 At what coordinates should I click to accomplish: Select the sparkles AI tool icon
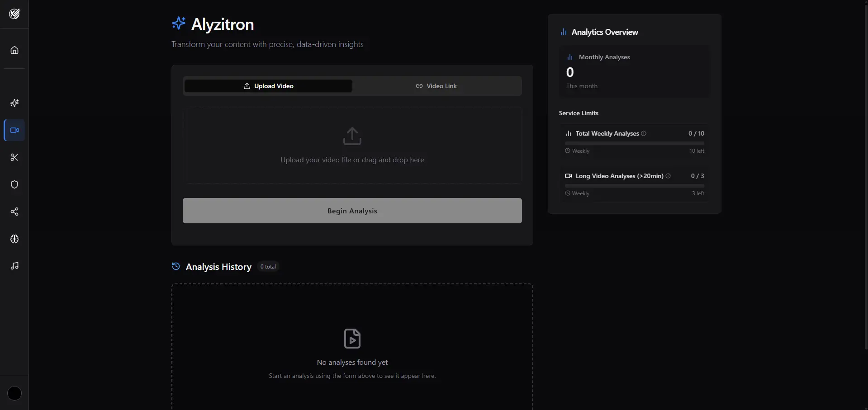[x=14, y=103]
